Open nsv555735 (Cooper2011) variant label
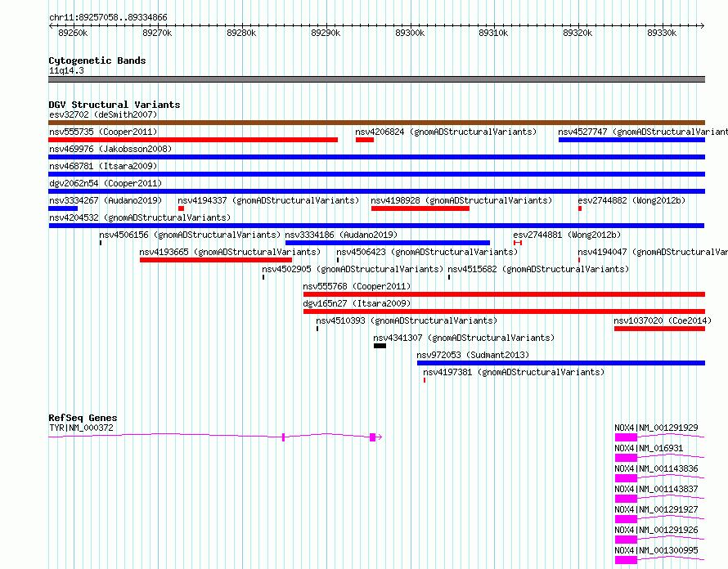The width and height of the screenshot is (728, 569). pos(103,132)
